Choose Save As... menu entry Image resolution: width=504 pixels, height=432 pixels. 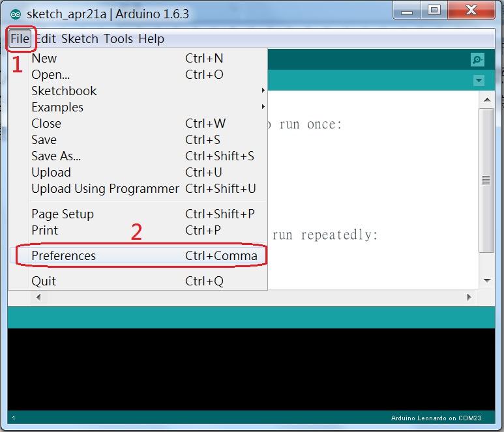click(x=138, y=156)
